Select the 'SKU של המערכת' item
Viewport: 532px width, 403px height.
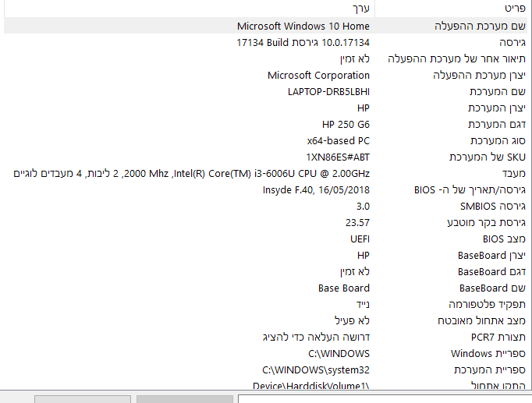pyautogui.click(x=488, y=157)
